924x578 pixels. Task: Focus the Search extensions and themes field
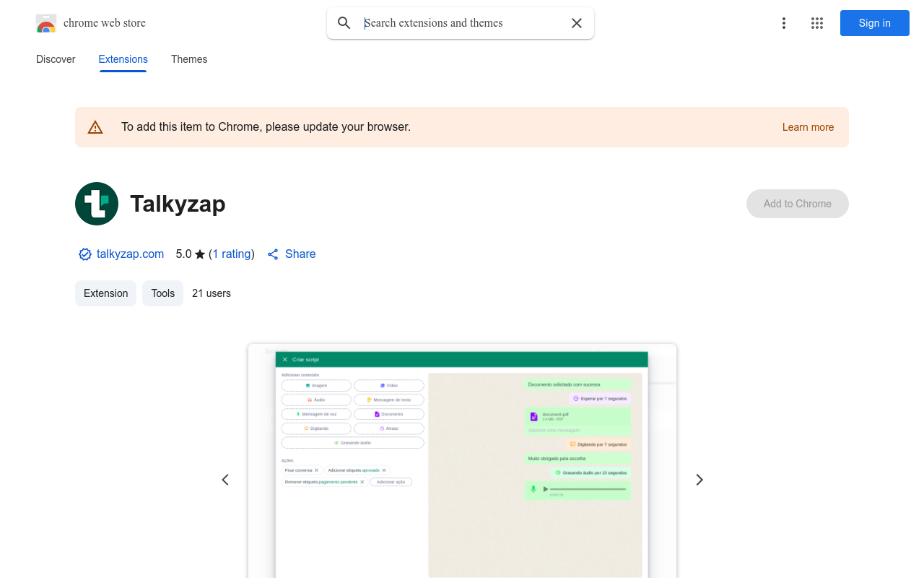pyautogui.click(x=462, y=23)
